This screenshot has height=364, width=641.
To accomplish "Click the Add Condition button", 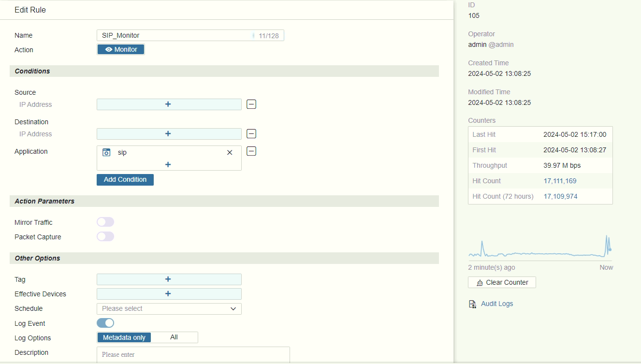I will 125,179.
